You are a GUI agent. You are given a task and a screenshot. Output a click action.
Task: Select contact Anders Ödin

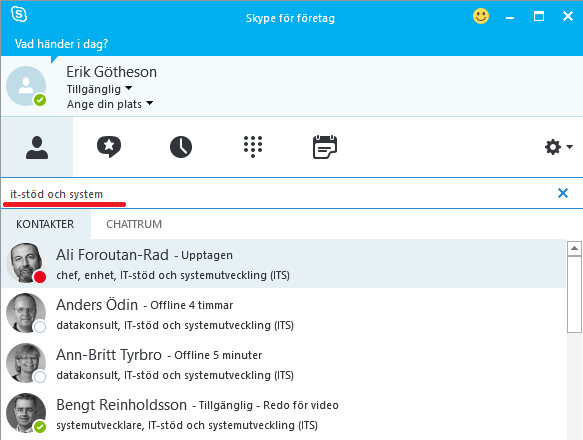(x=284, y=313)
